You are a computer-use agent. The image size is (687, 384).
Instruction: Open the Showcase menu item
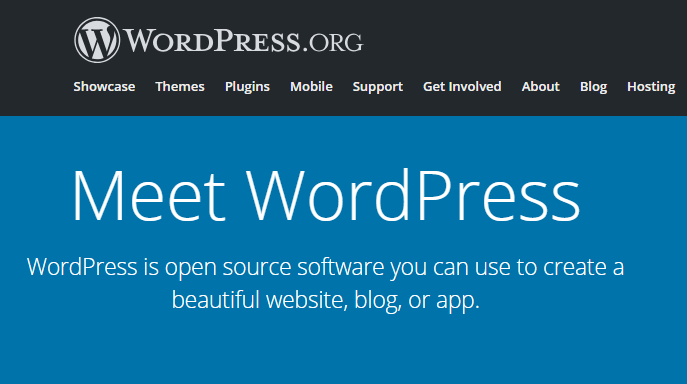pyautogui.click(x=104, y=86)
